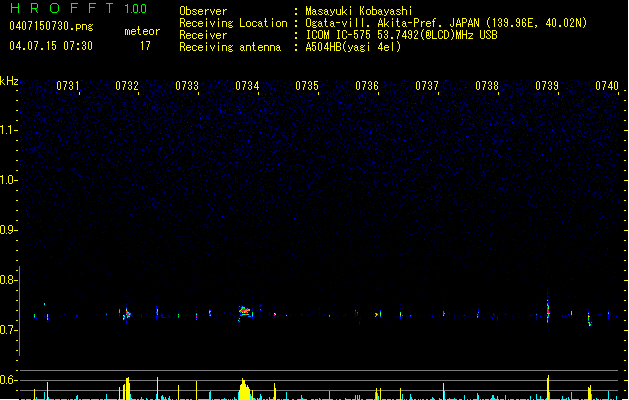The height and width of the screenshot is (400, 629).
Task: Click the 0.8 kHz axis label
Action: (x=8, y=280)
